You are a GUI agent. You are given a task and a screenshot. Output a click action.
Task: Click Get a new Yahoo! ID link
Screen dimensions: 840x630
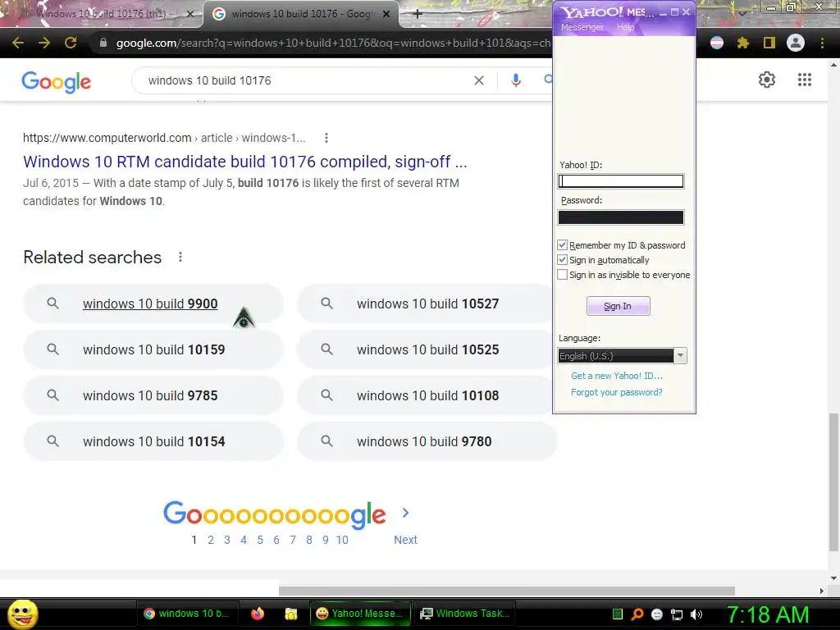617,376
